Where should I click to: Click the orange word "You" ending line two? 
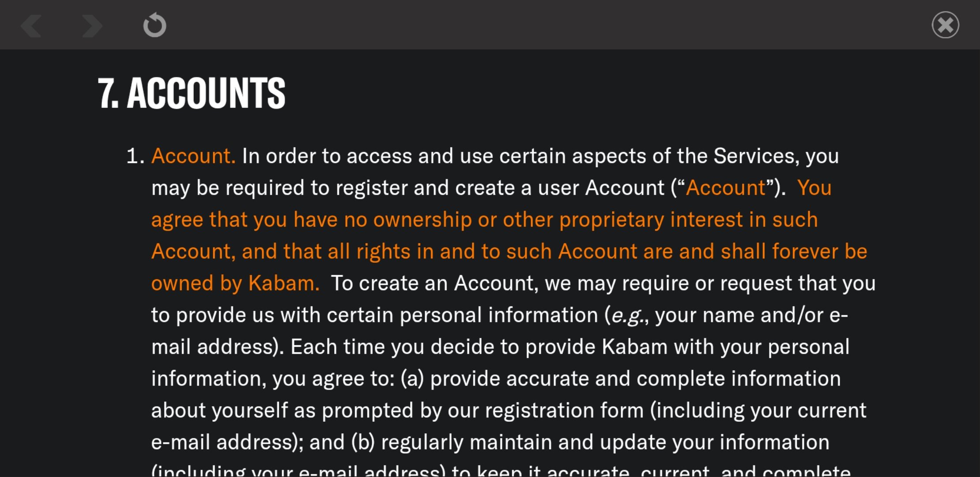(x=814, y=188)
